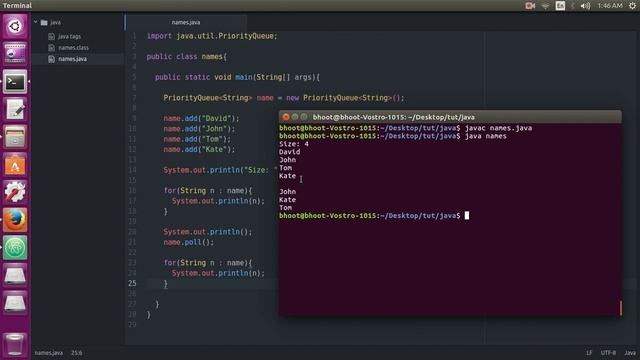Click the 'javac names.java' command in terminal
Screen dimensions: 640x360
[x=498, y=128]
